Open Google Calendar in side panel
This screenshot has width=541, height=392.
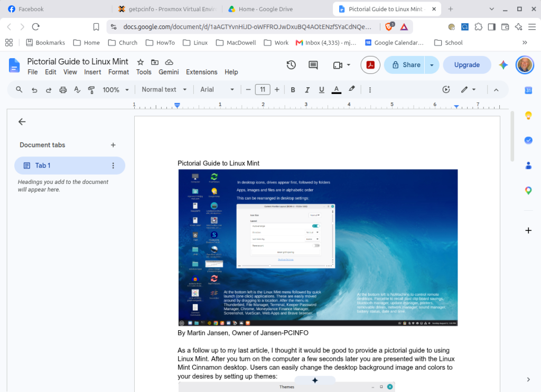[x=528, y=90]
